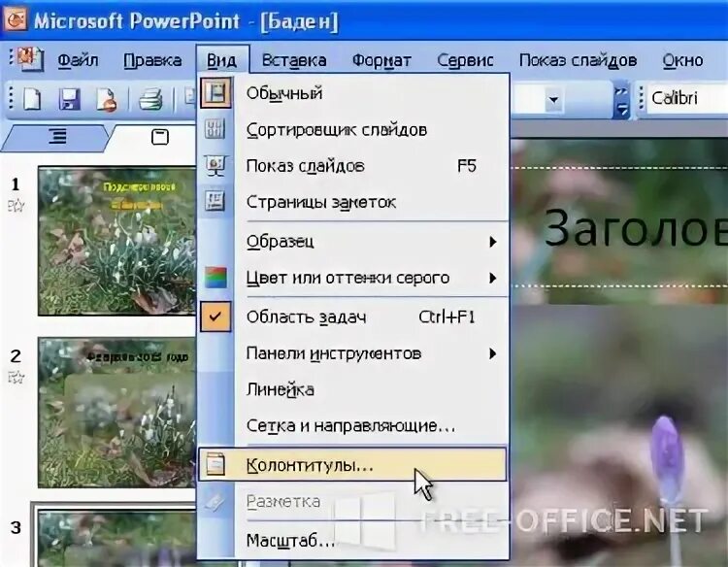The height and width of the screenshot is (567, 728).
Task: Choose the highlighted Колонтитулы entry
Action: 353,464
